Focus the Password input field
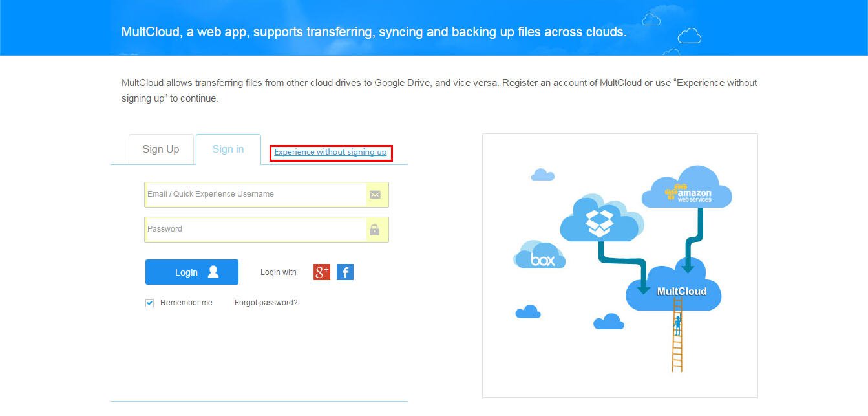The image size is (868, 416). pos(266,230)
